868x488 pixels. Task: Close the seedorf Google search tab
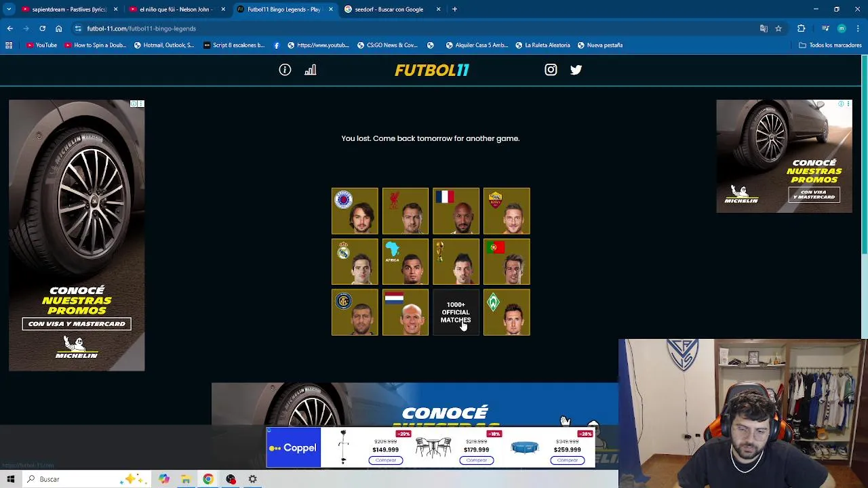pos(438,9)
